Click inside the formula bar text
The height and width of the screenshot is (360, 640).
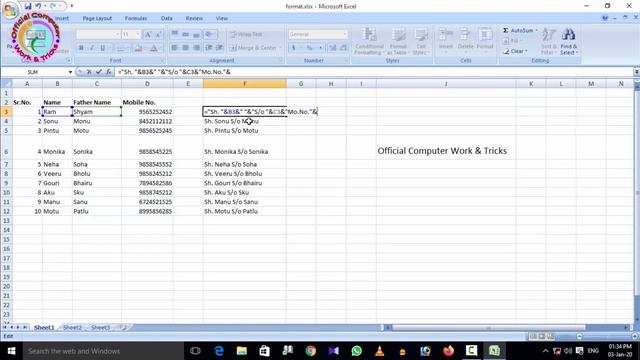(174, 72)
